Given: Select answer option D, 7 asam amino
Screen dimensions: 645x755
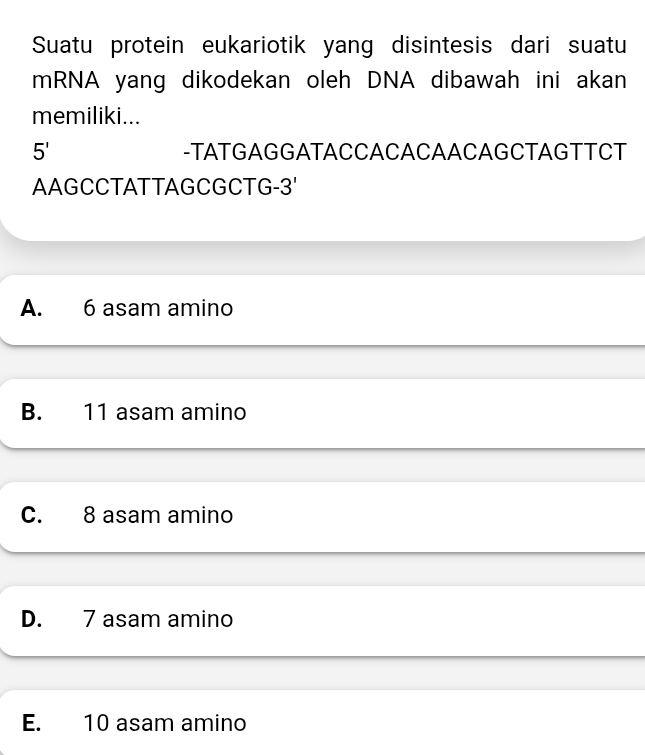Looking at the screenshot, I should 322,620.
